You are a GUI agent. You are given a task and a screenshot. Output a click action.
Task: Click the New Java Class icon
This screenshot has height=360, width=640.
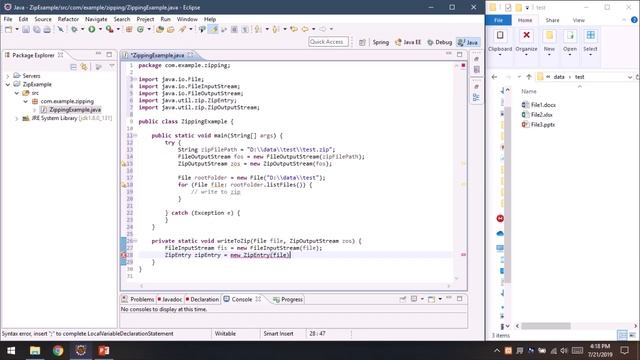point(140,29)
